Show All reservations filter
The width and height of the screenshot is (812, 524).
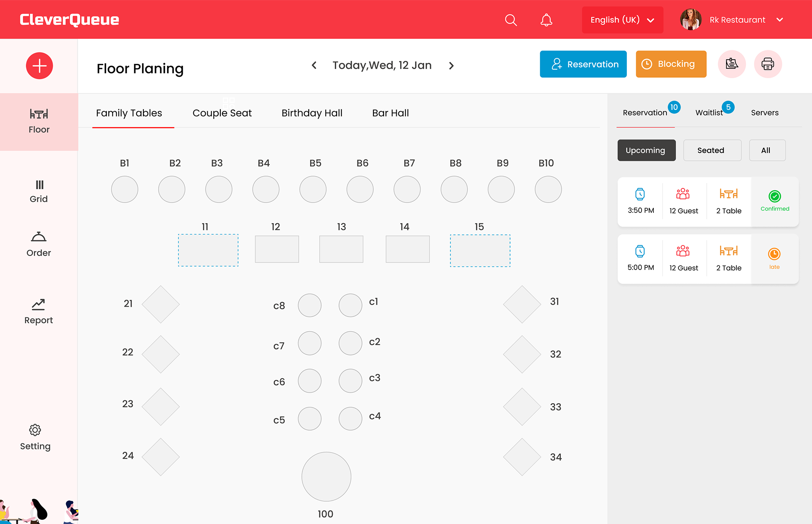766,150
